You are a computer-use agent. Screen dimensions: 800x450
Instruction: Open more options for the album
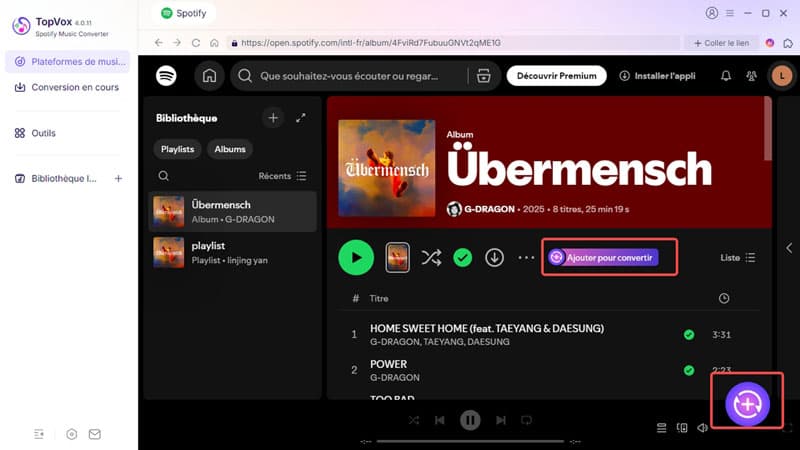point(526,258)
